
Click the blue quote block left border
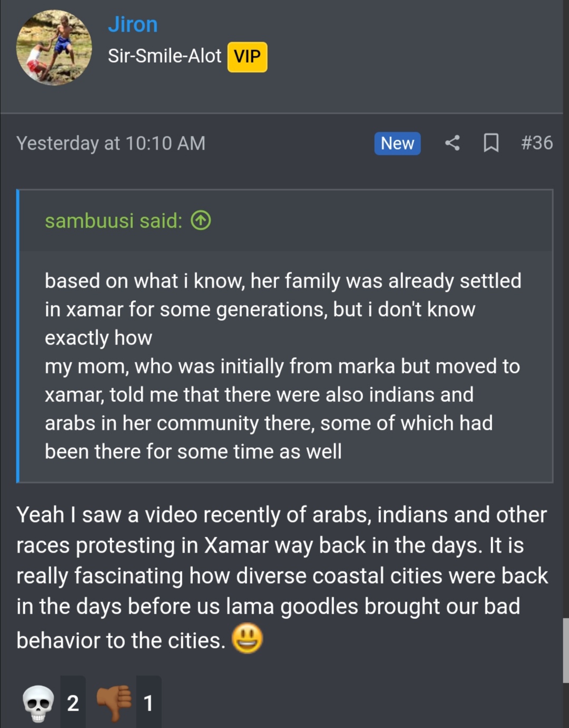click(18, 336)
